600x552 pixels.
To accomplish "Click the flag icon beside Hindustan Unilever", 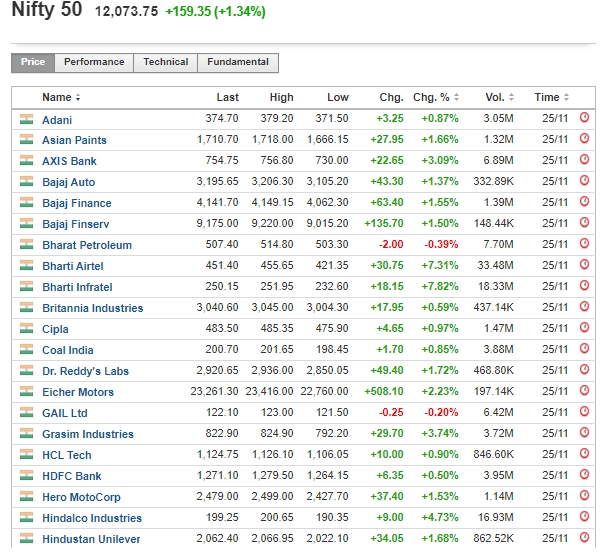I will [x=26, y=539].
